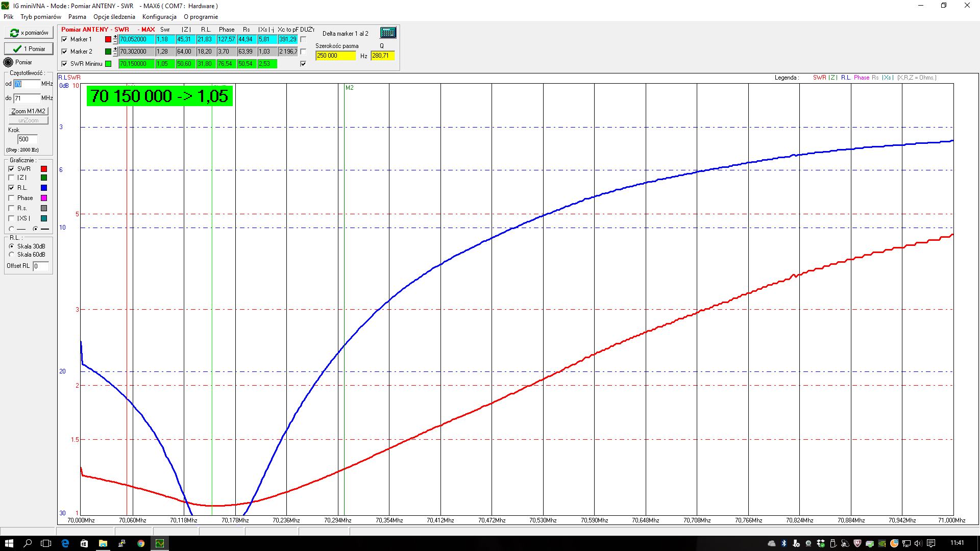Open Task View on the taskbar

(x=46, y=543)
